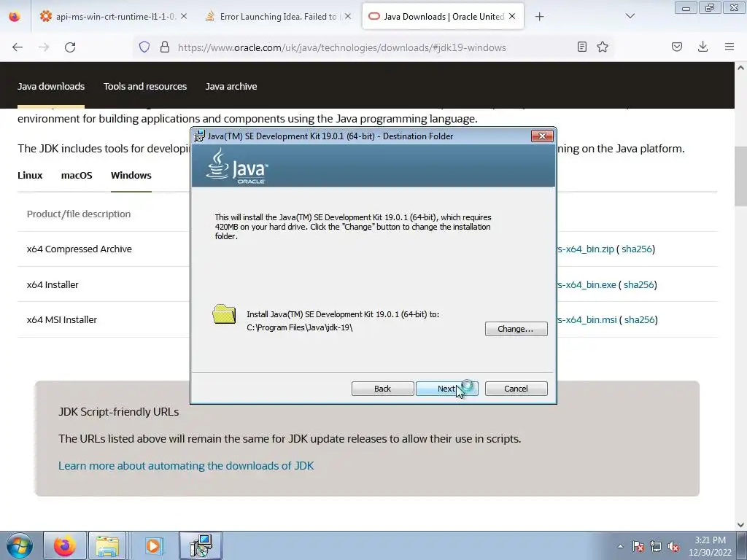Go back with the browser back arrow

click(x=18, y=47)
